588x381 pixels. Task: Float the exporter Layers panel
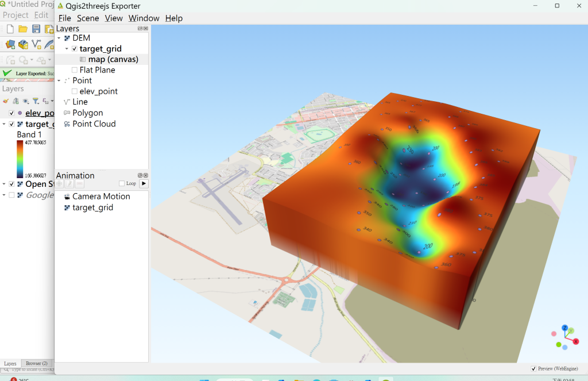pyautogui.click(x=140, y=29)
